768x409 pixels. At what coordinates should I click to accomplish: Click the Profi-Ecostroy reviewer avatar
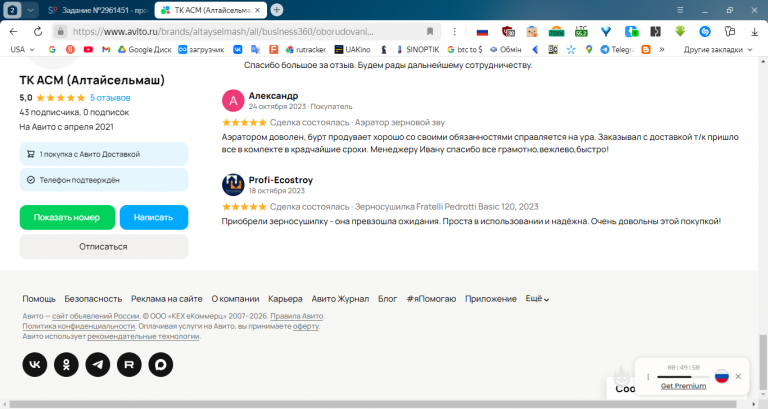coord(233,185)
